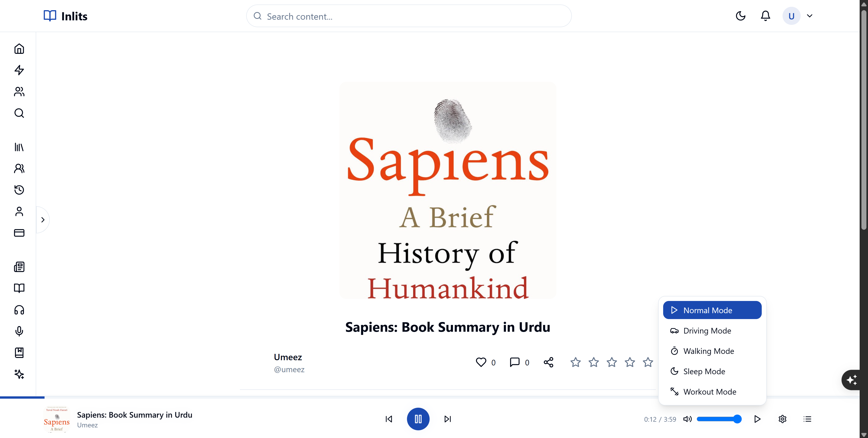Open the headphones audio section

click(x=19, y=310)
